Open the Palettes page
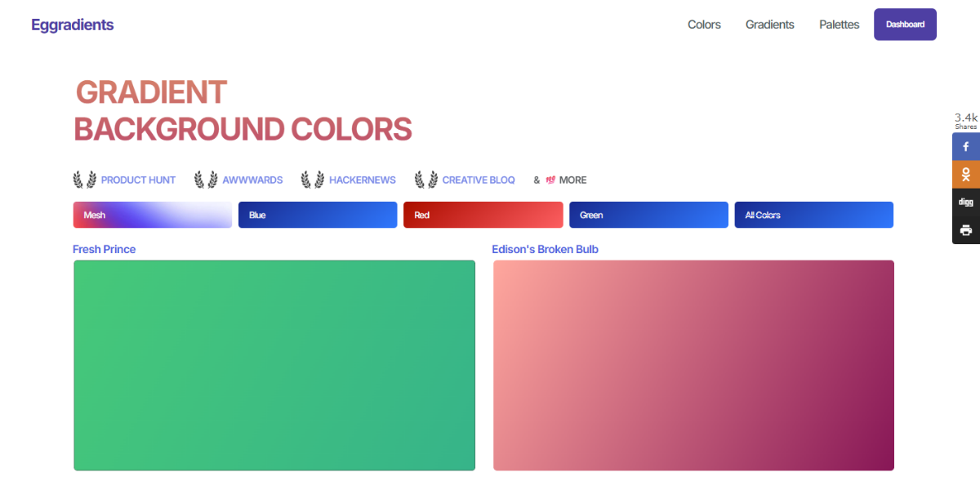 tap(839, 24)
